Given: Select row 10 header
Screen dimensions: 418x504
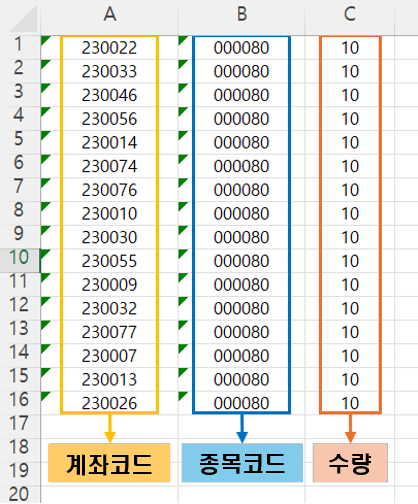Looking at the screenshot, I should [x=19, y=261].
